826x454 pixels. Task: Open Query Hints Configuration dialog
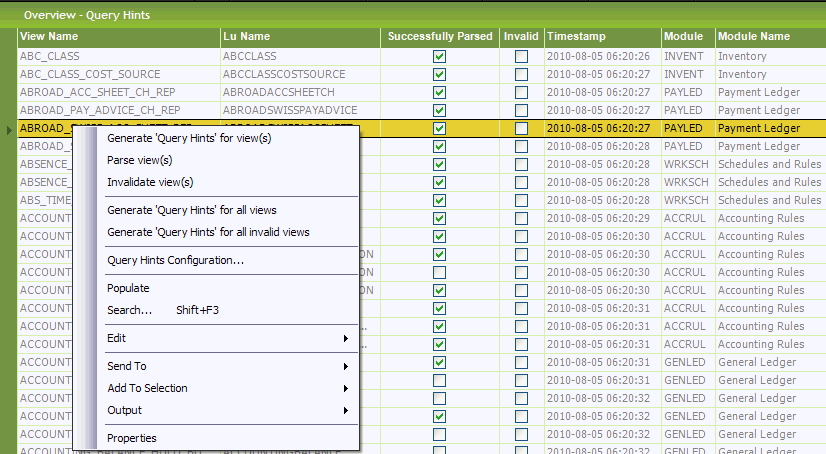(175, 260)
